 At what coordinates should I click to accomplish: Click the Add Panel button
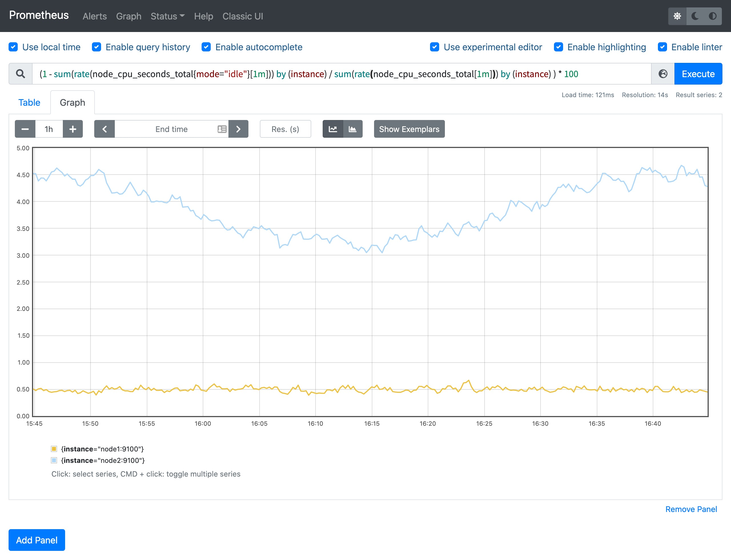[x=37, y=540]
